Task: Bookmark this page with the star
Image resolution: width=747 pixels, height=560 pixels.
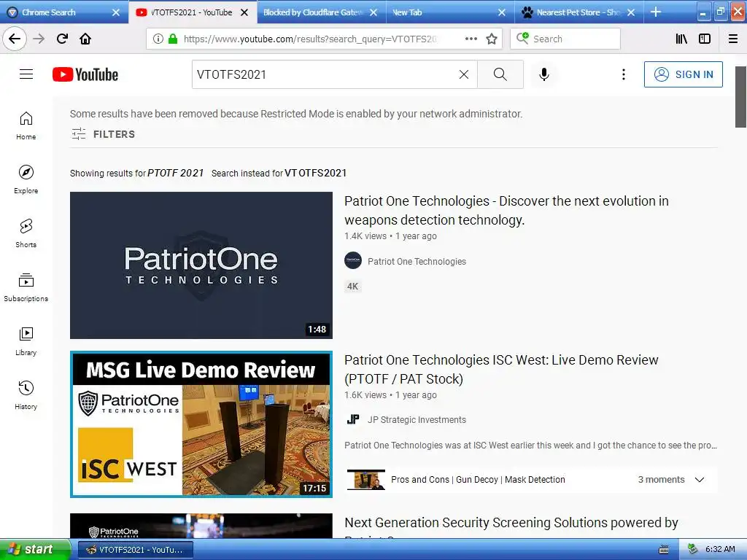Action: tap(492, 39)
